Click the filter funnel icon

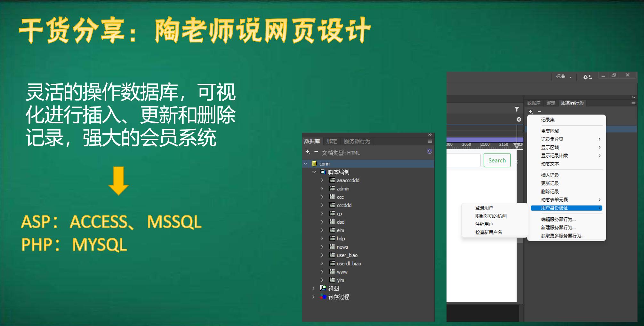coord(517,109)
